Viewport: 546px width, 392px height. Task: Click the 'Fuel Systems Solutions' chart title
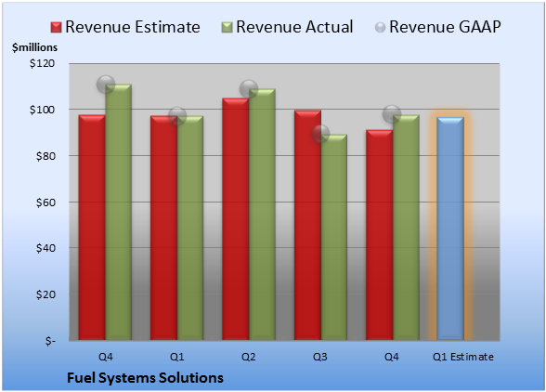point(145,378)
